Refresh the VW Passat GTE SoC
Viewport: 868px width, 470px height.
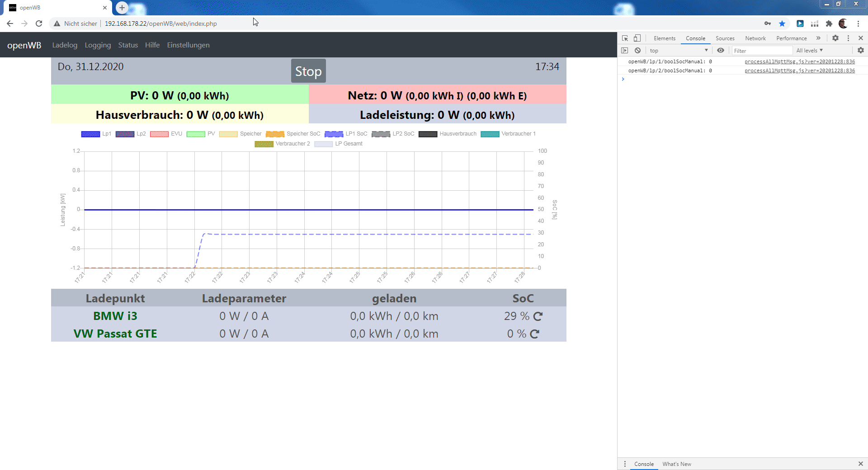pyautogui.click(x=534, y=334)
